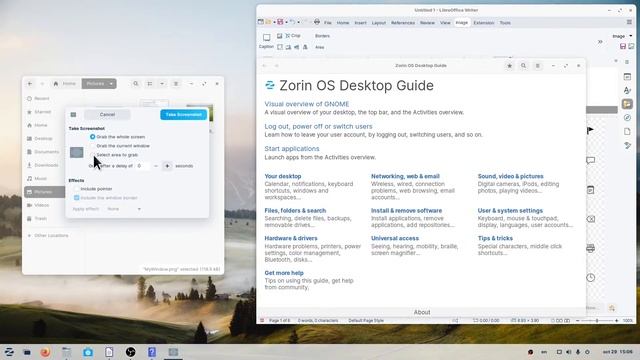Open User & system settings topic

coord(510,211)
